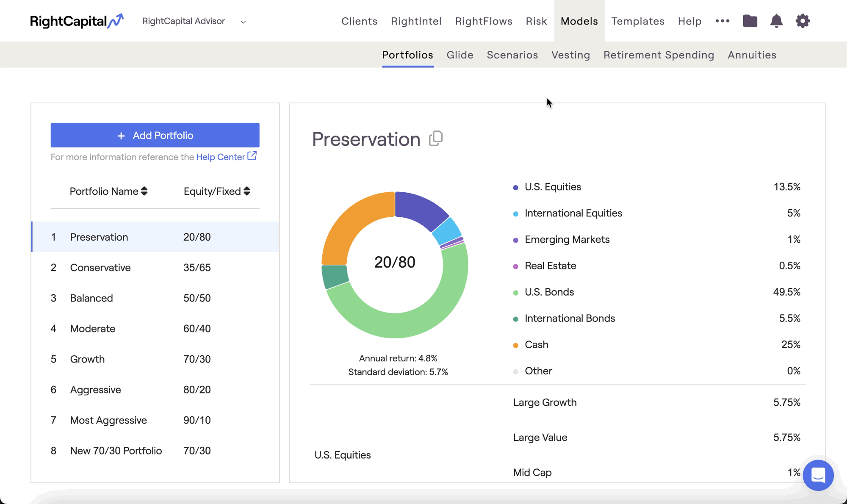This screenshot has height=504, width=847.
Task: Click the Standard deviation: 5.7% text
Action: pos(398,372)
